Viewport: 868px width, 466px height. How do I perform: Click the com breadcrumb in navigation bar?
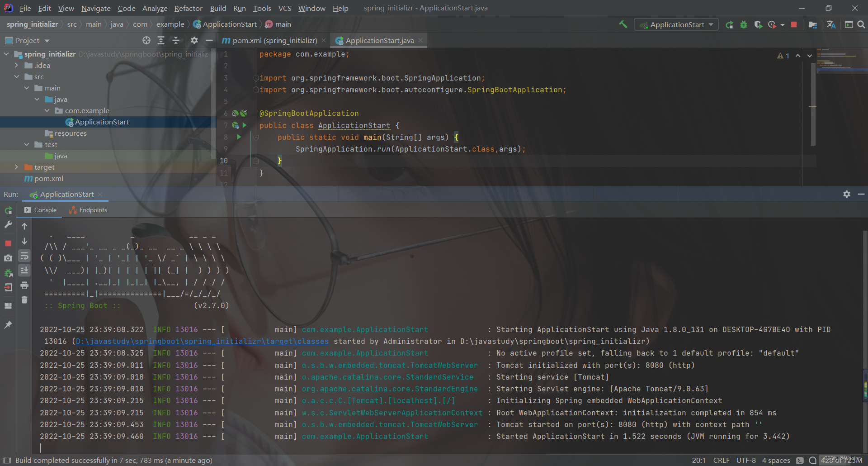(140, 24)
